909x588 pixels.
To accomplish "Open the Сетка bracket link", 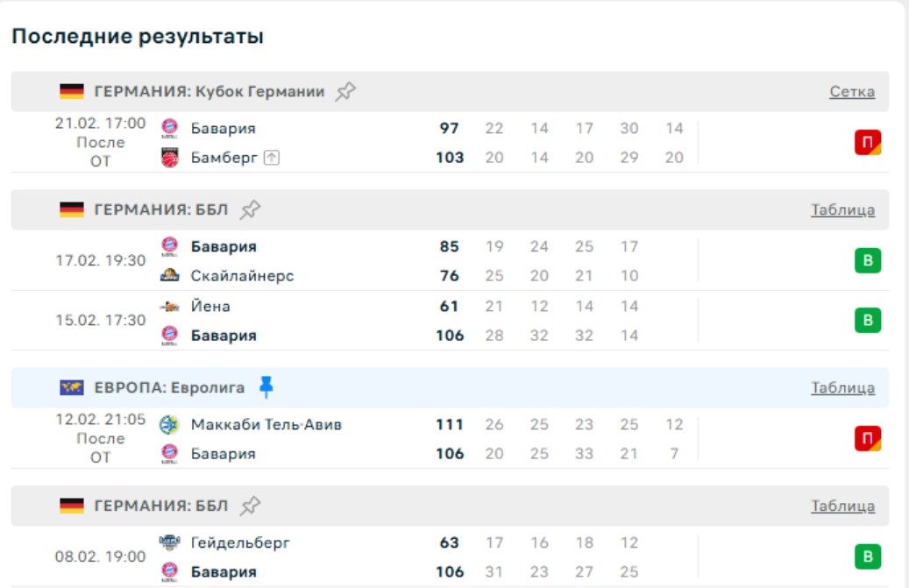I will [x=851, y=92].
